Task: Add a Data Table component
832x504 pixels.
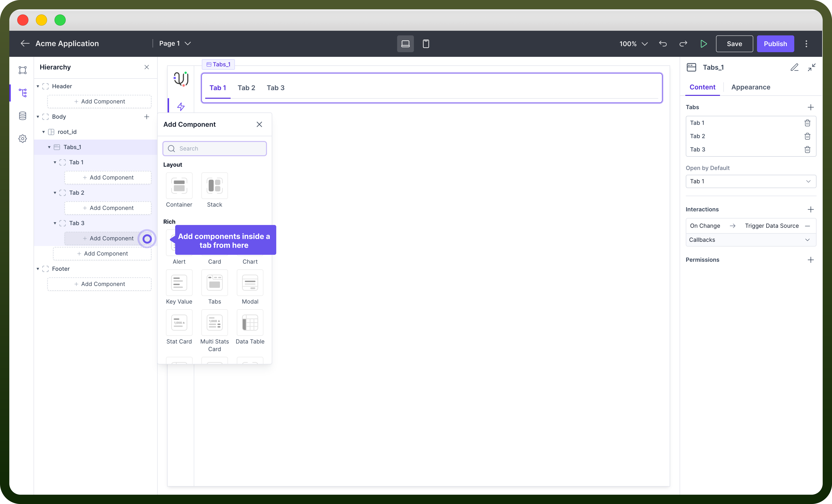Action: 250,327
